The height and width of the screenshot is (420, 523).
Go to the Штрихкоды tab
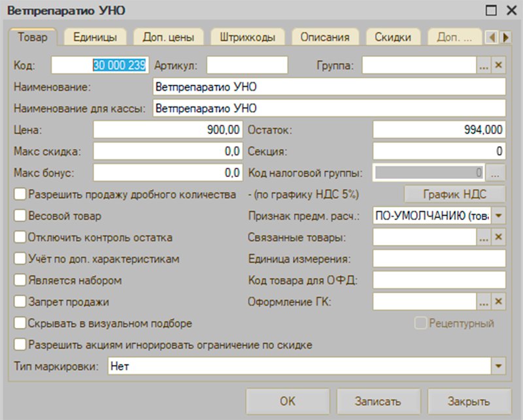pyautogui.click(x=248, y=37)
